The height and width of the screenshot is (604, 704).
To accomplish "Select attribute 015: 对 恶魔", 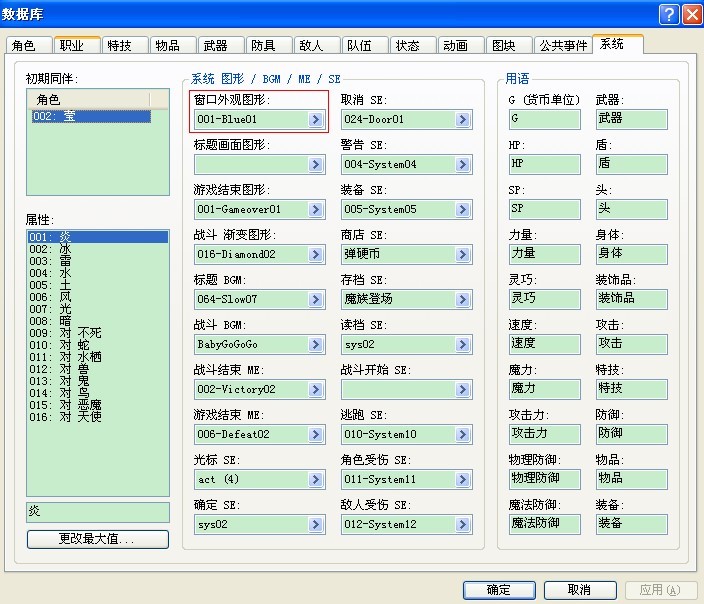I will click(98, 405).
